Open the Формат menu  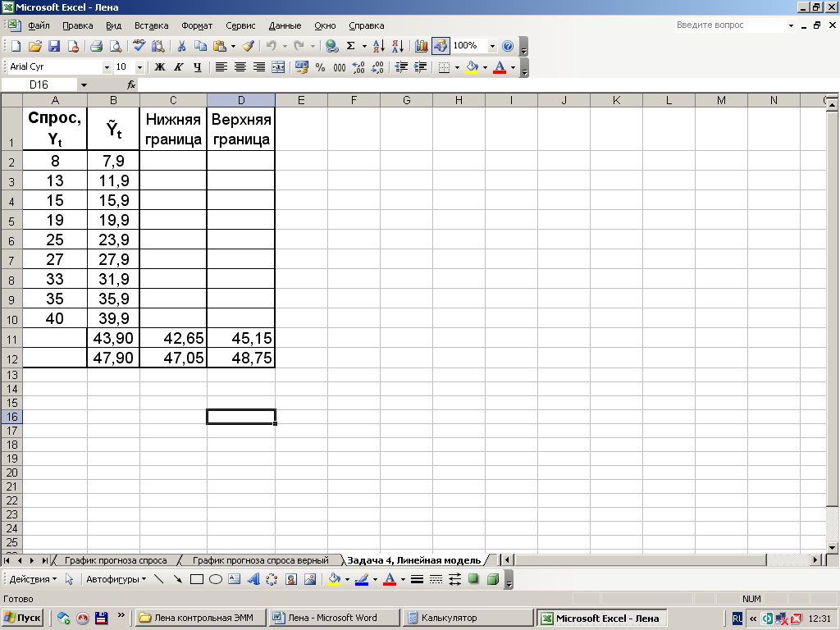tap(197, 25)
